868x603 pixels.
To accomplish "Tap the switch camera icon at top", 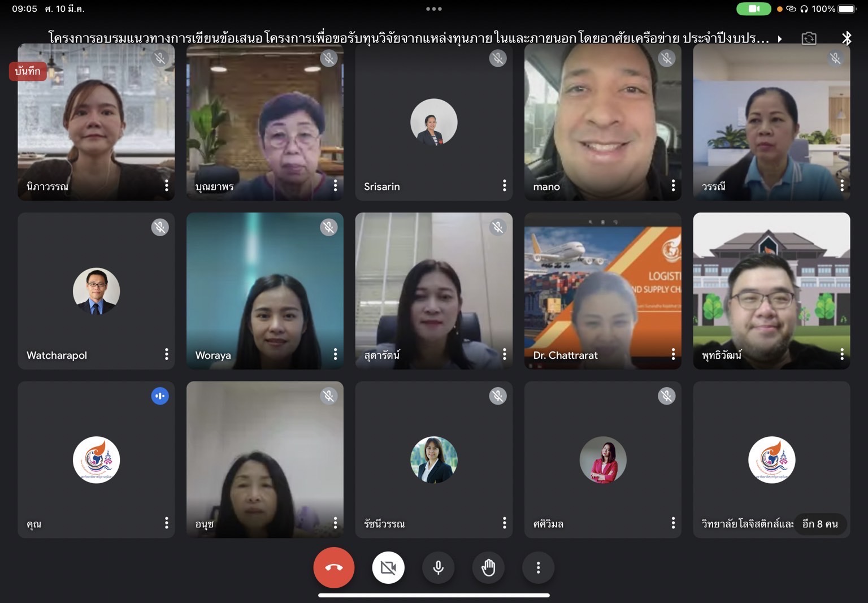I will pyautogui.click(x=809, y=38).
